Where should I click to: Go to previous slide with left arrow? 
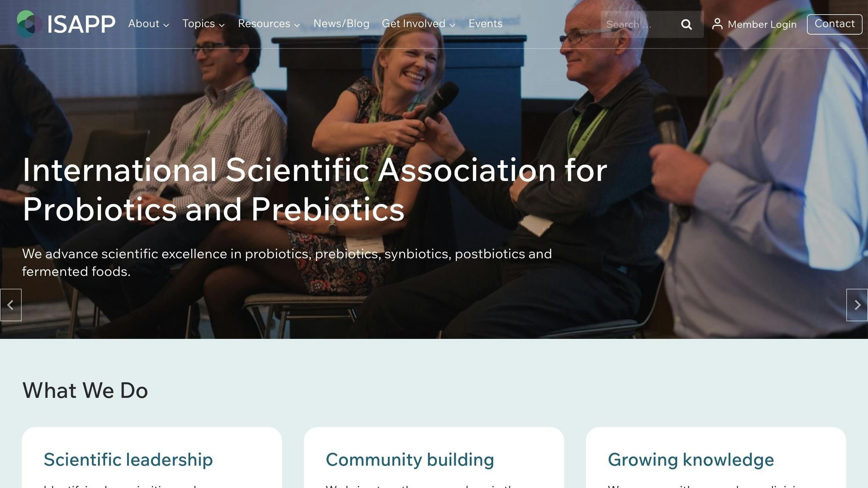click(x=11, y=305)
